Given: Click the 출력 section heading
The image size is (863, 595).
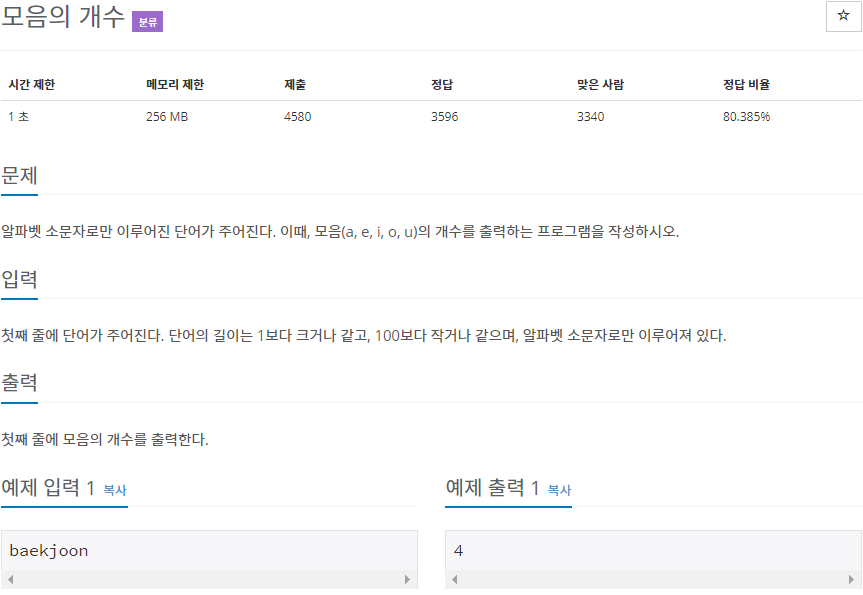Looking at the screenshot, I should pos(19,383).
